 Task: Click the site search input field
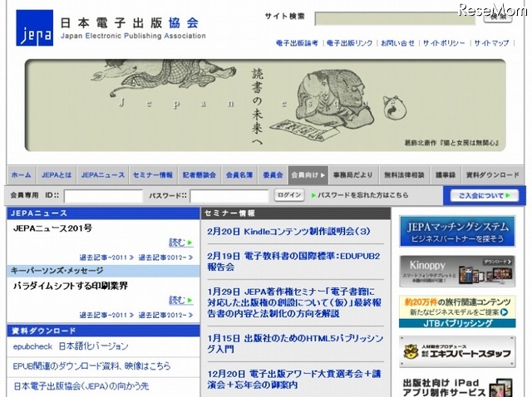(396, 18)
